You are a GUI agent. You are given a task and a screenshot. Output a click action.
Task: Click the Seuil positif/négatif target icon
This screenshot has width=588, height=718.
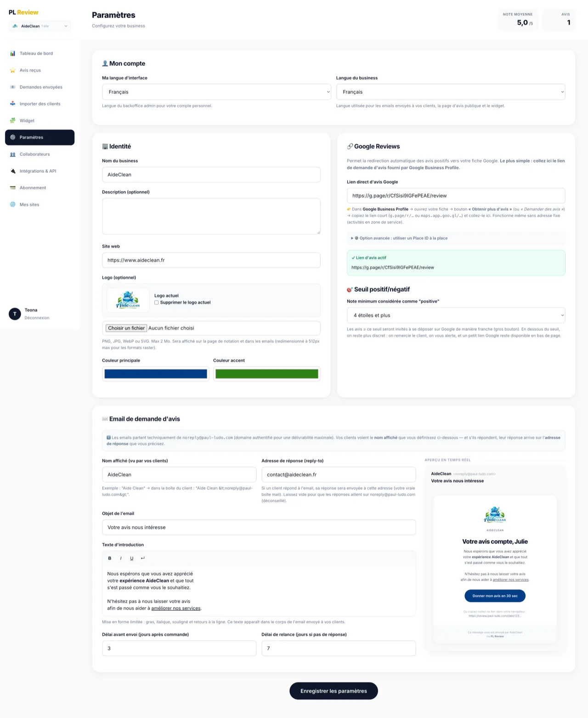(350, 290)
